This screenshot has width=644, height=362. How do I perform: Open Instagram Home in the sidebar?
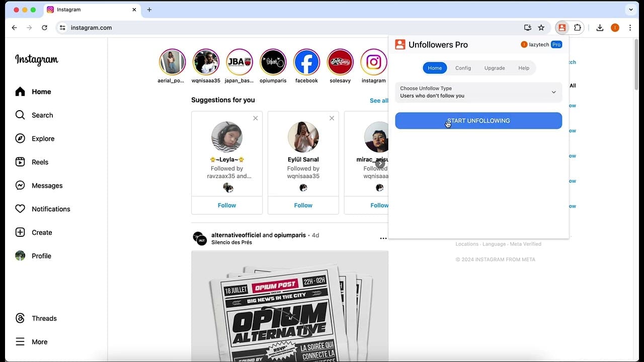(33, 92)
